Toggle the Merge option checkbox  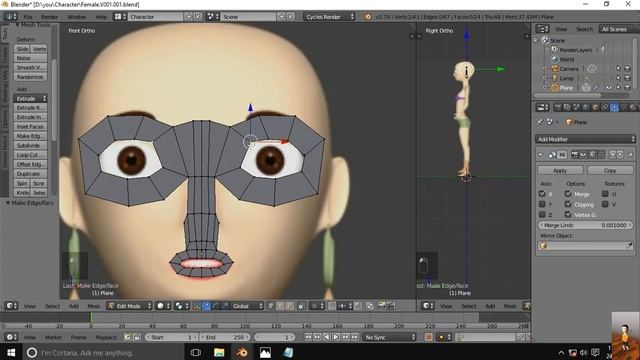568,193
